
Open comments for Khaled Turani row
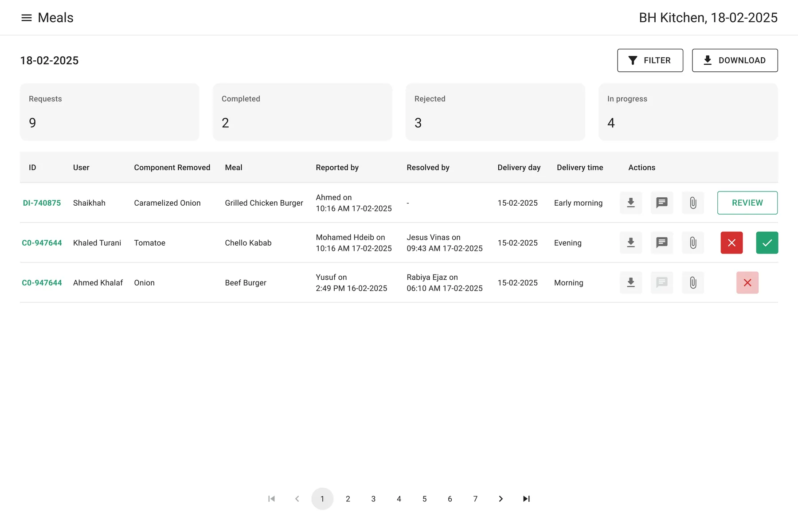pyautogui.click(x=662, y=243)
